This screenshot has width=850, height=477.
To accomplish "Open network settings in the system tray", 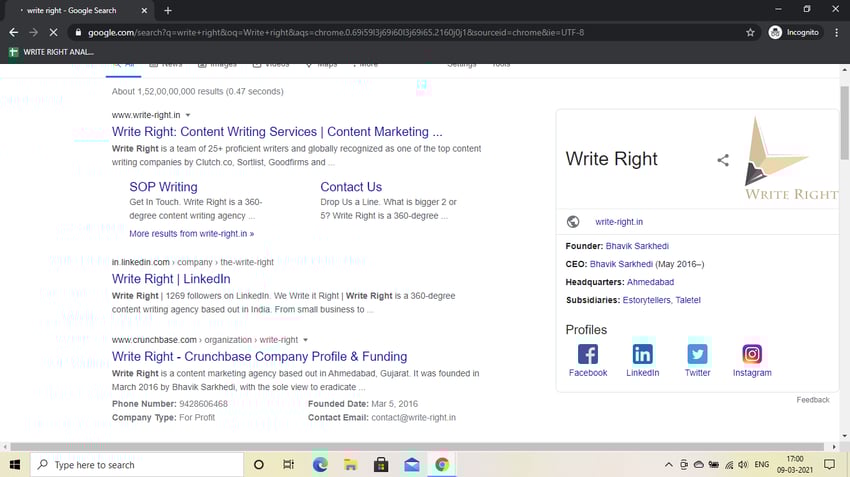I will [x=729, y=465].
